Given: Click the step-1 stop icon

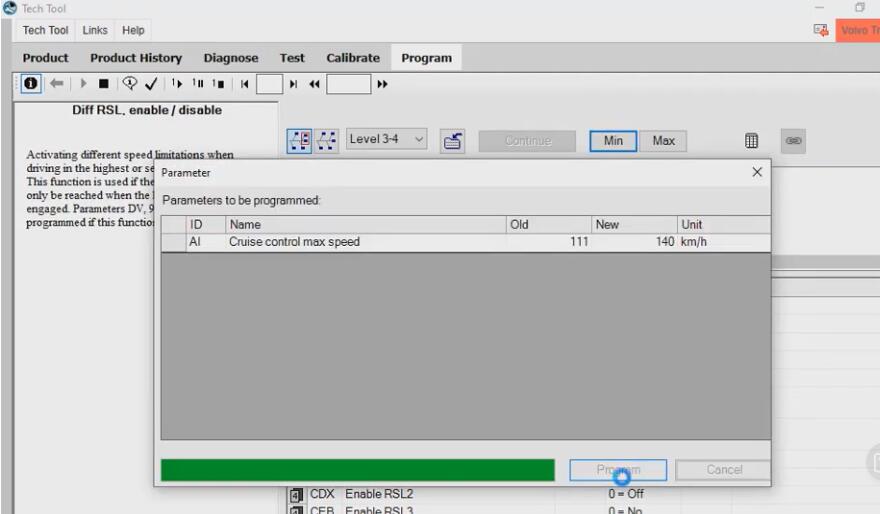Looking at the screenshot, I should coord(218,84).
